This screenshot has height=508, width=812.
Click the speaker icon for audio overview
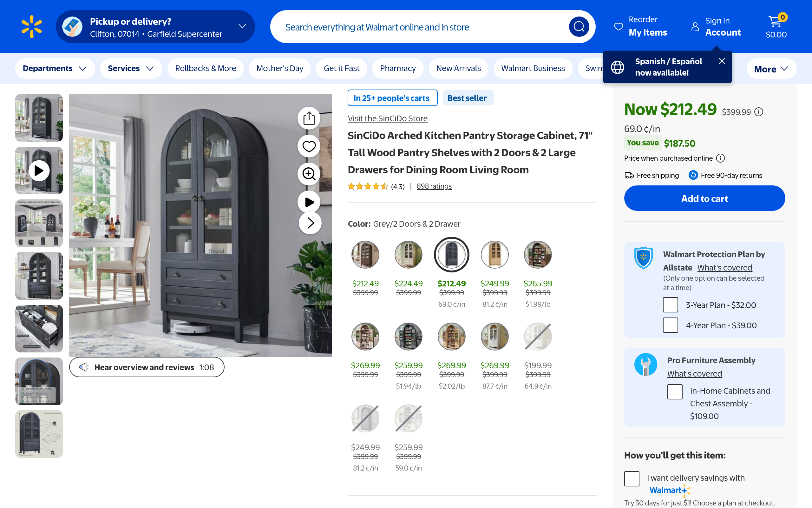[84, 367]
